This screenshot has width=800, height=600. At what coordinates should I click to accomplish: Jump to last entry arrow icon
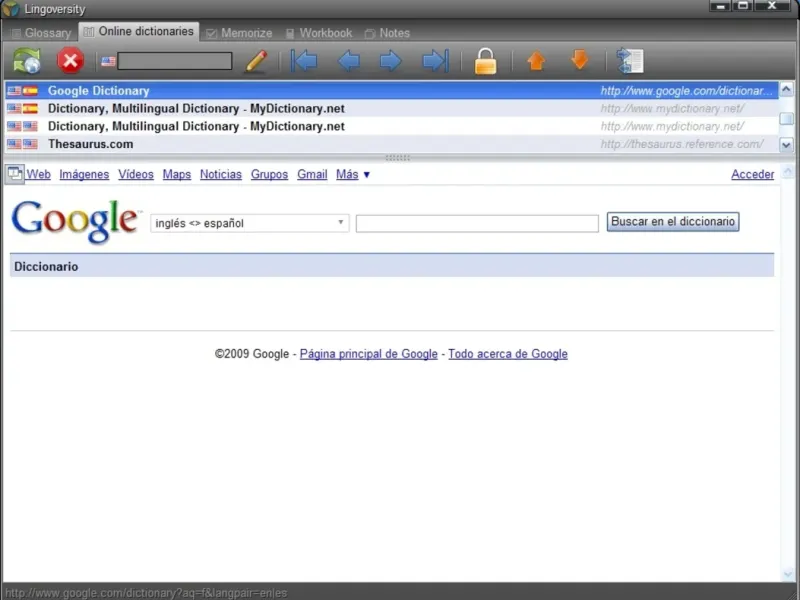click(436, 61)
